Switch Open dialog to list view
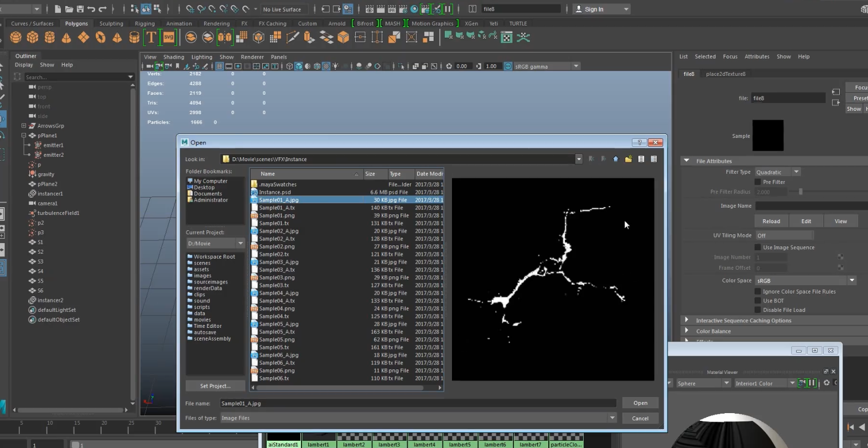868x448 pixels. point(641,159)
